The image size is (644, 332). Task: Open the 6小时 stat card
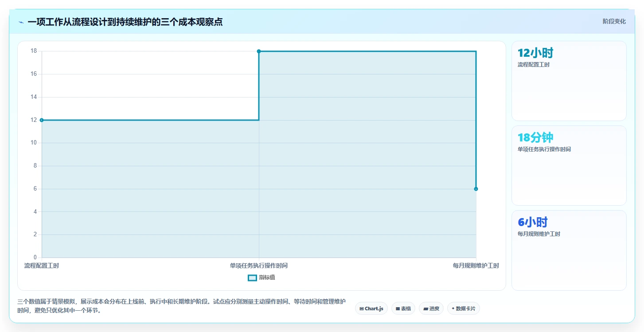pos(569,250)
